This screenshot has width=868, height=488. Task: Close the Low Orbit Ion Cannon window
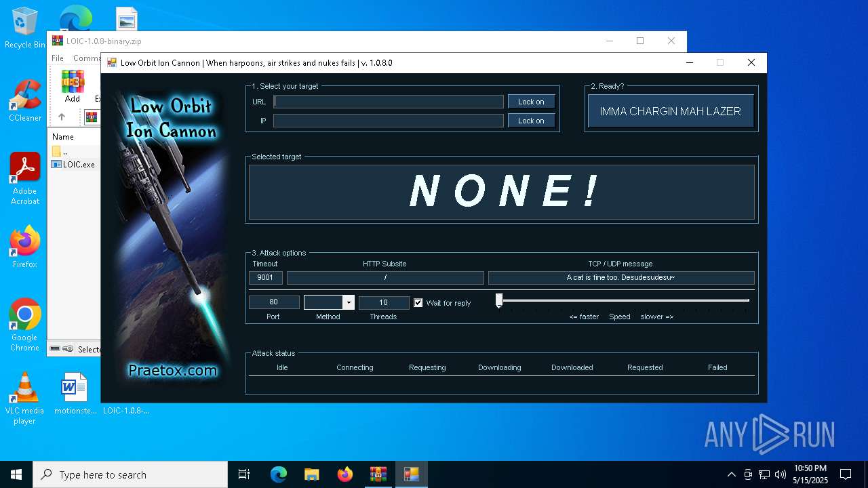pos(751,63)
